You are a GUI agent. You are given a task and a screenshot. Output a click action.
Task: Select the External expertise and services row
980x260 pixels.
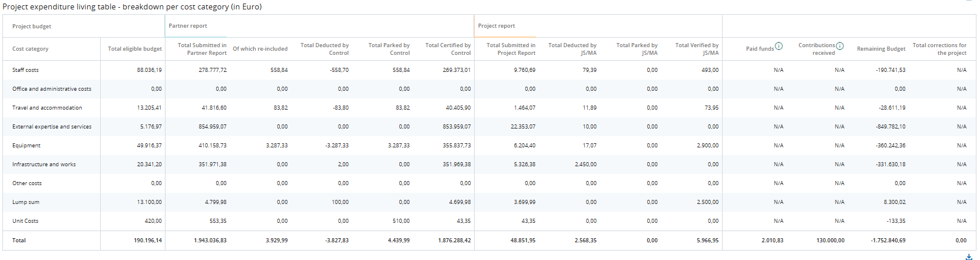(x=52, y=127)
